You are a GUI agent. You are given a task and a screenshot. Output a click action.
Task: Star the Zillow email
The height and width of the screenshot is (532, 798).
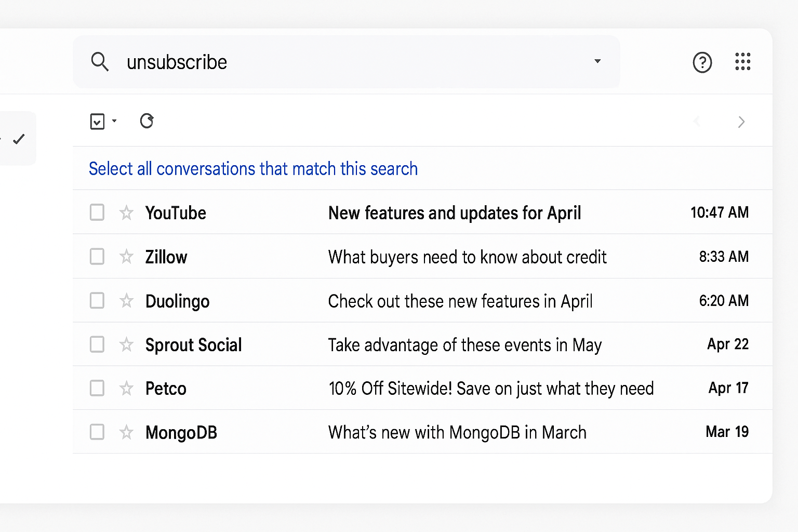click(x=126, y=257)
